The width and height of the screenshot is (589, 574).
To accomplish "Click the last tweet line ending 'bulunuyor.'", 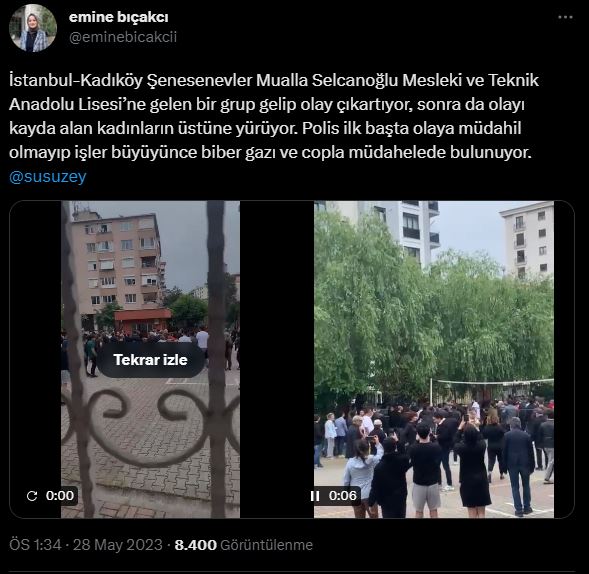I will (270, 153).
